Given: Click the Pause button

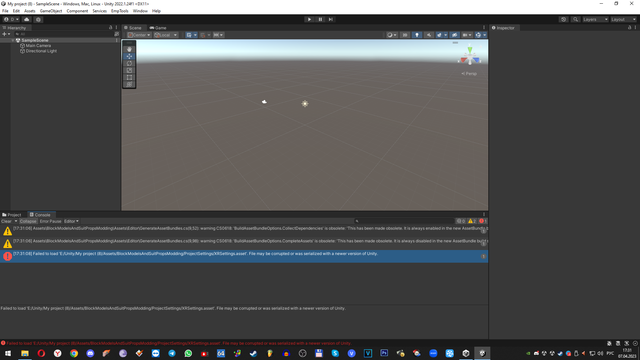Looking at the screenshot, I should [x=320, y=19].
